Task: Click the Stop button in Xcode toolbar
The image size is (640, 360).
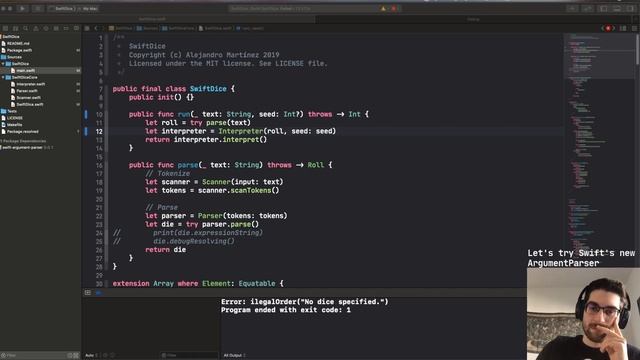Action: click(37, 9)
